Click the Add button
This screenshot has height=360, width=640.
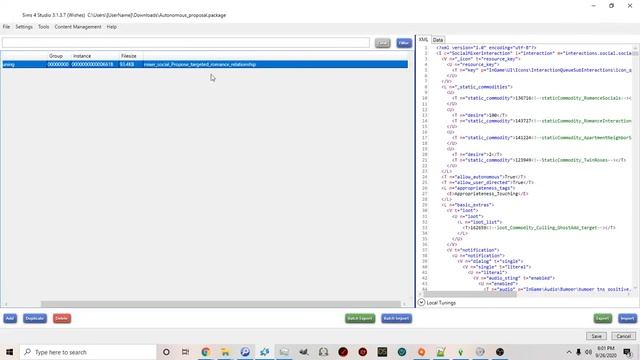(x=10, y=318)
